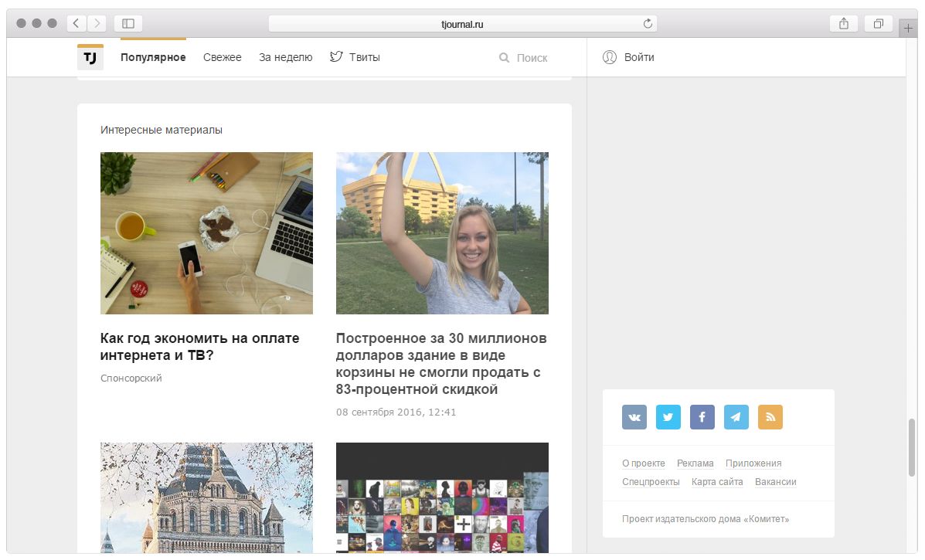
Task: Open the Реклама footer link
Action: tap(695, 463)
